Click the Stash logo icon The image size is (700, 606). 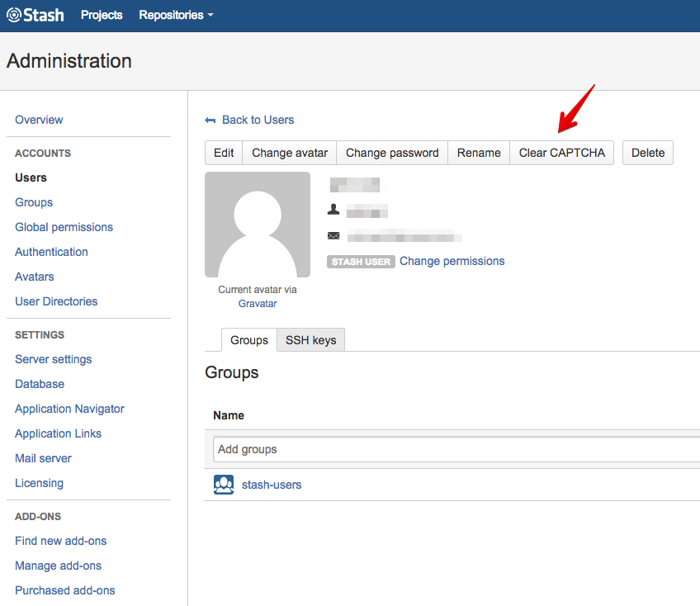tap(14, 15)
